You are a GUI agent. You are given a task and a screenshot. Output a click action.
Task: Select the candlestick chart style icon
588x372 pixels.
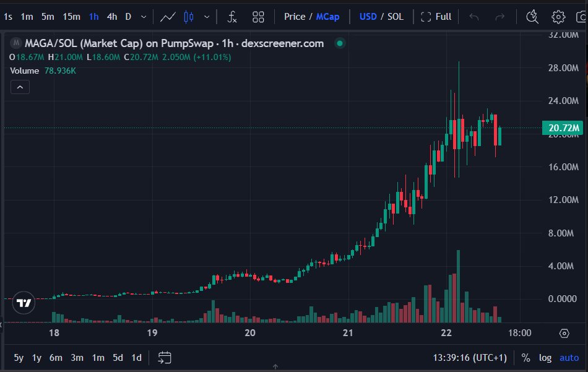click(x=189, y=17)
